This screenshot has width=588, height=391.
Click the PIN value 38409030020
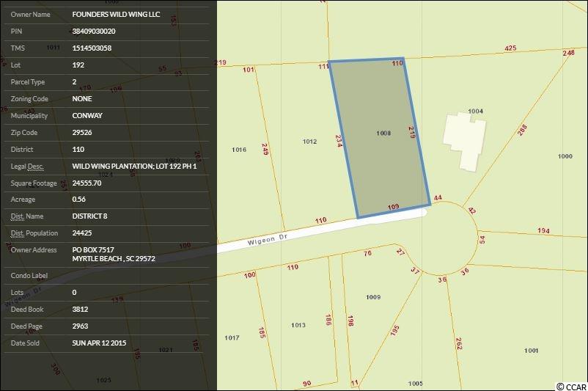[94, 31]
